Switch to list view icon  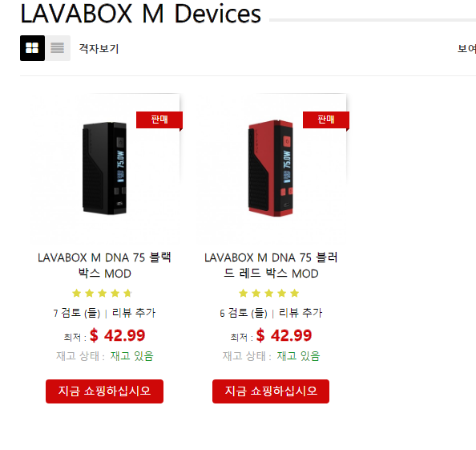pyautogui.click(x=58, y=48)
